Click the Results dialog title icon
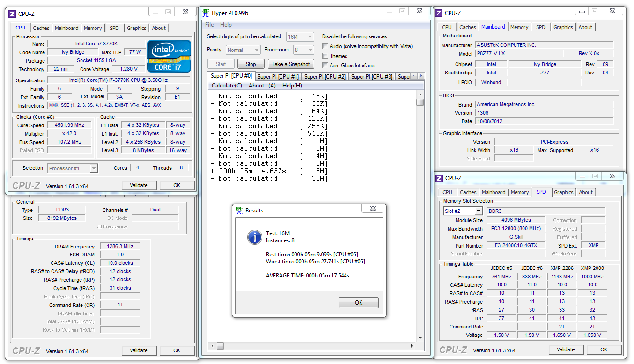The width and height of the screenshot is (634, 364). tap(239, 210)
